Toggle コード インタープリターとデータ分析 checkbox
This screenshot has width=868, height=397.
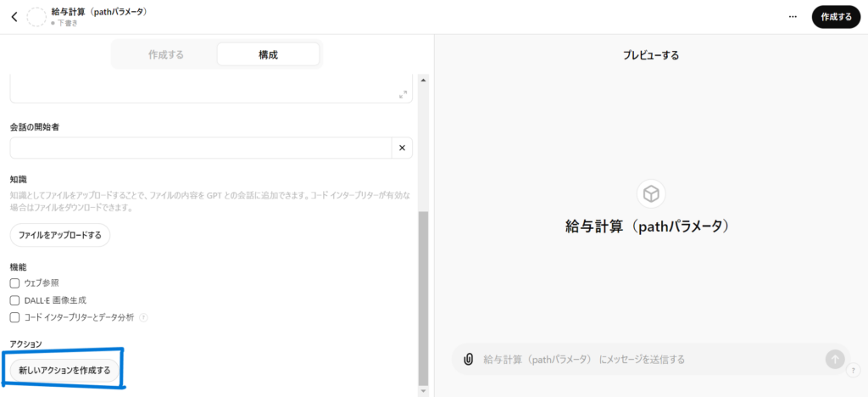tap(14, 317)
